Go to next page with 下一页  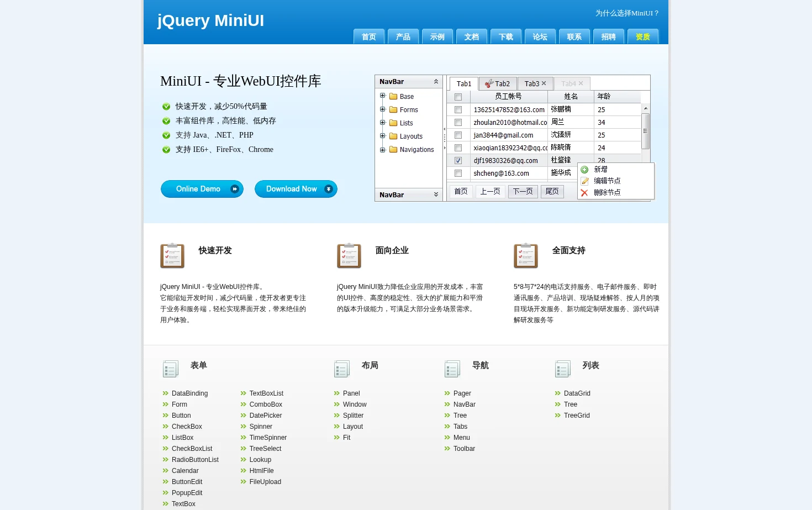point(523,192)
